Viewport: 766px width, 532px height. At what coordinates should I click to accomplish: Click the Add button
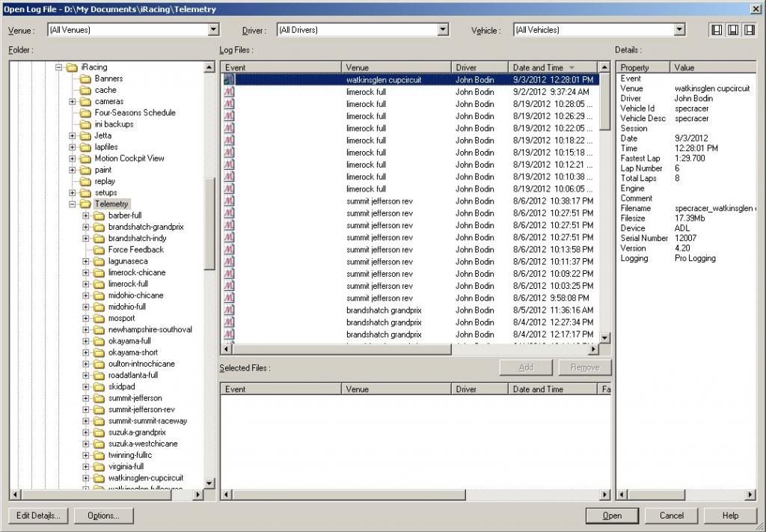tap(526, 367)
